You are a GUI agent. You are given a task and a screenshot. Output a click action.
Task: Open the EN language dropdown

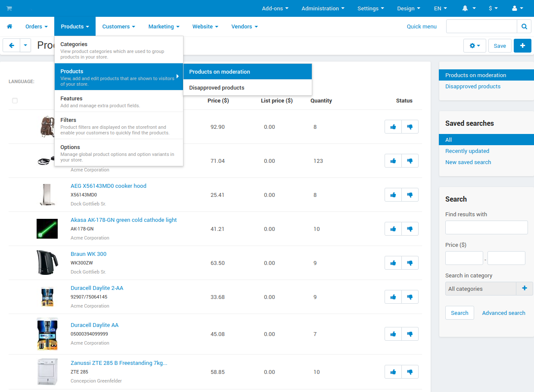pyautogui.click(x=440, y=8)
